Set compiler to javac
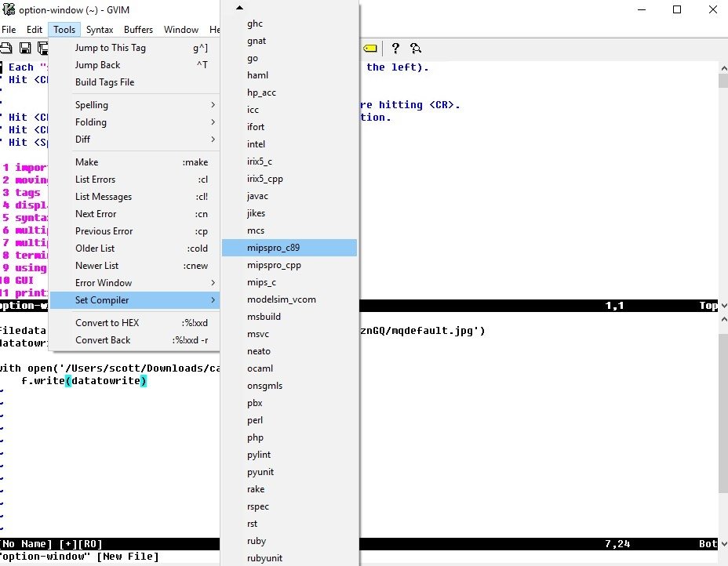The image size is (728, 566). pyautogui.click(x=289, y=196)
